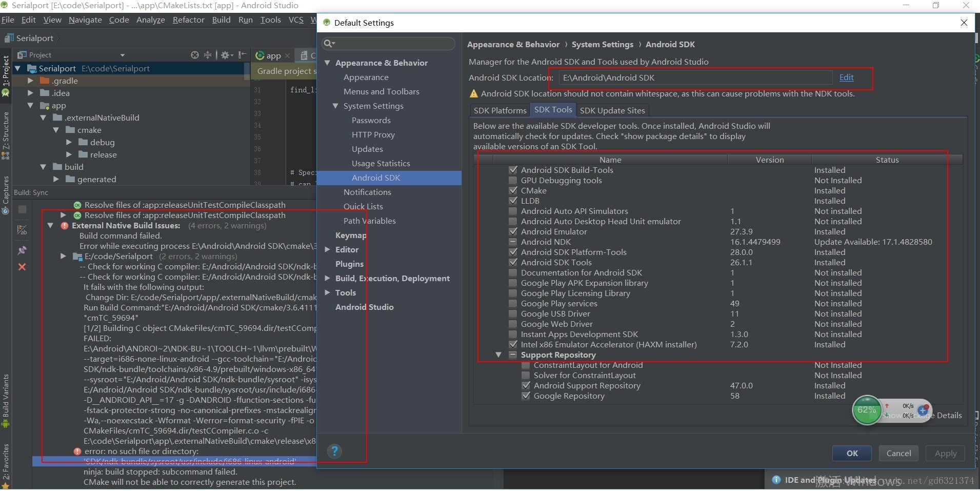Click the settings search input field
The image size is (980, 491).
[388, 44]
